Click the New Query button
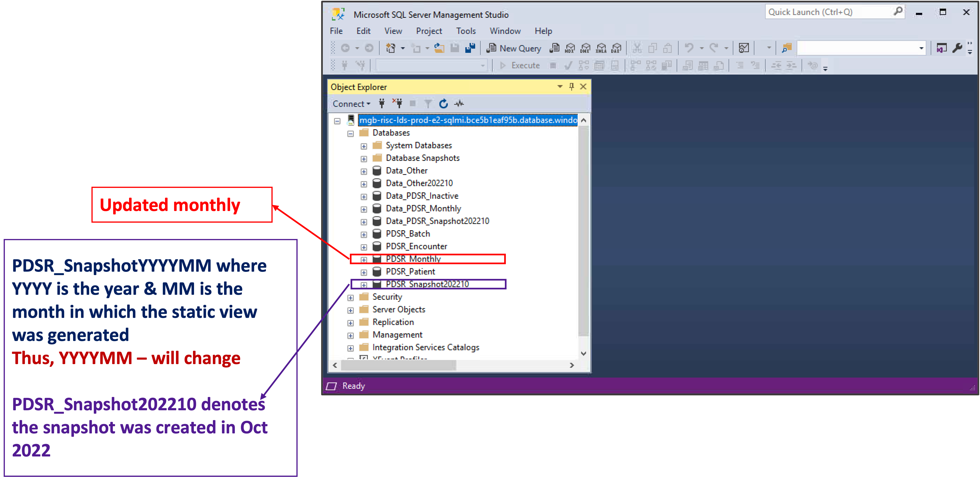Viewport: 980px width, 477px height. point(514,48)
